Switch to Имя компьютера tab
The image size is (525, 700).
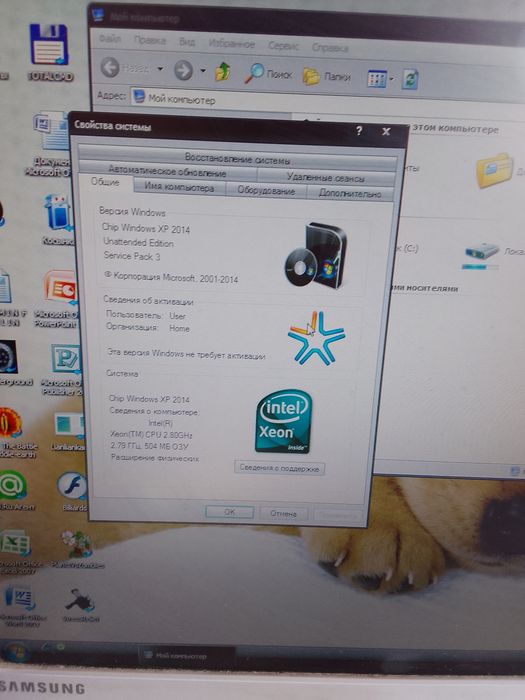click(179, 188)
